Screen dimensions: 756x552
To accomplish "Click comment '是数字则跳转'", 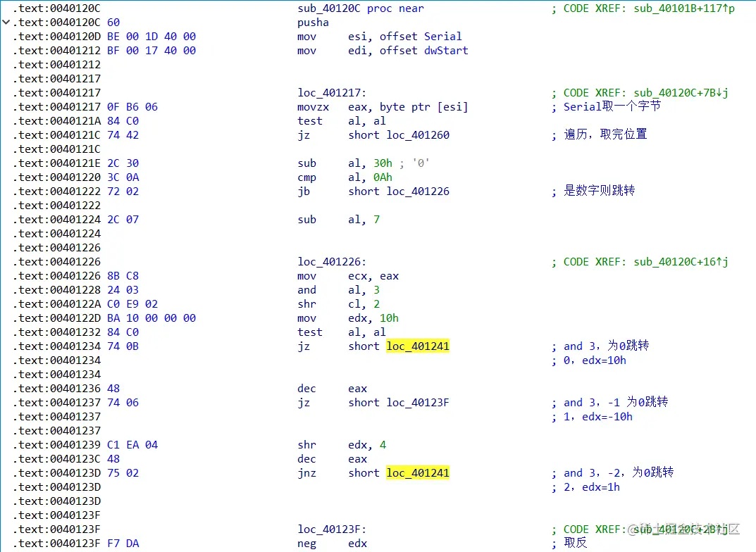I will (x=600, y=191).
